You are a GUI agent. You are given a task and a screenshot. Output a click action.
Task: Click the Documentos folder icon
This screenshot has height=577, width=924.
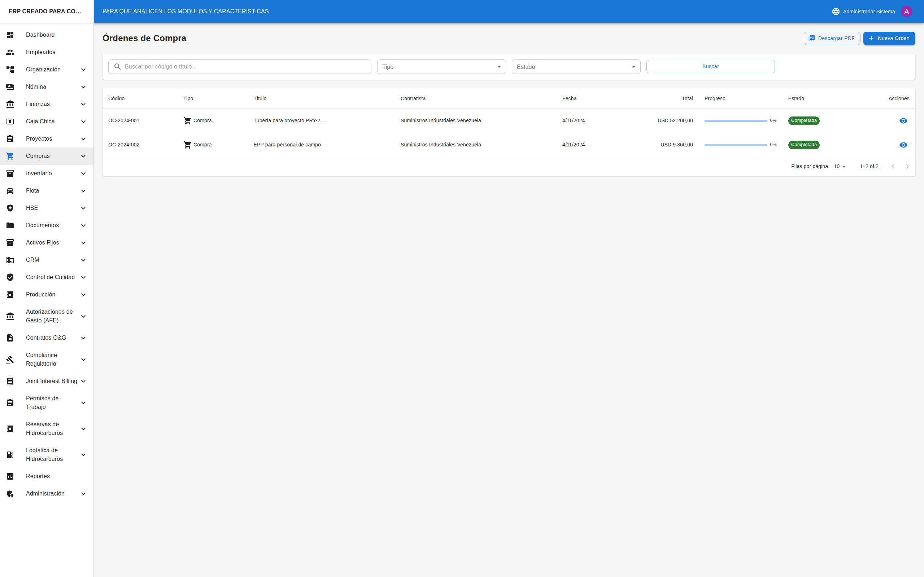tap(10, 225)
